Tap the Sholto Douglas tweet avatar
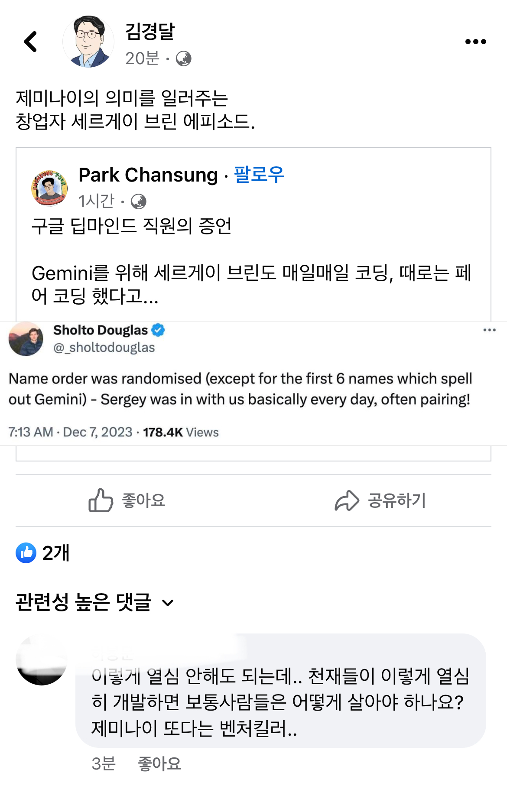The height and width of the screenshot is (812, 507). (26, 339)
